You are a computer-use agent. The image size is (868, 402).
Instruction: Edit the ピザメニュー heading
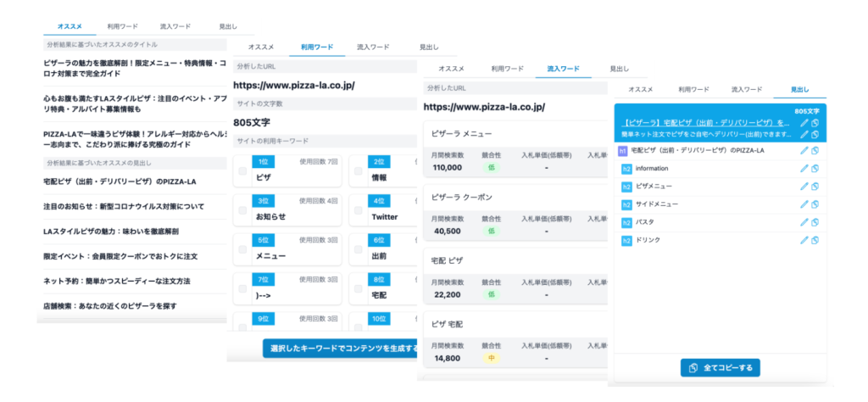tap(804, 186)
